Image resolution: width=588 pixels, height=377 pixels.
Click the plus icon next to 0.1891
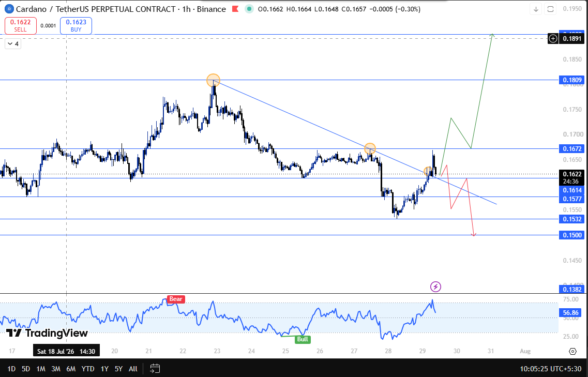(x=553, y=38)
